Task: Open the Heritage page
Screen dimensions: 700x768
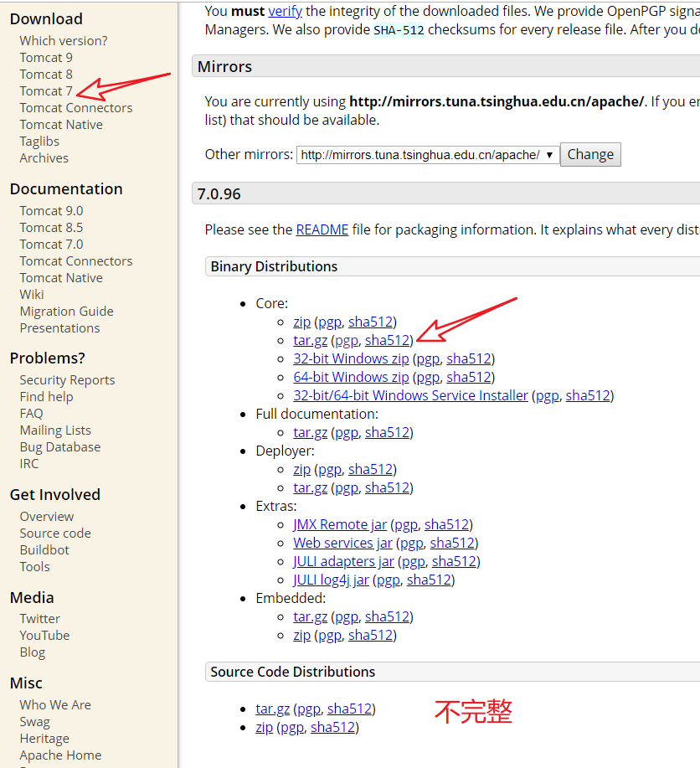Action: coord(44,739)
